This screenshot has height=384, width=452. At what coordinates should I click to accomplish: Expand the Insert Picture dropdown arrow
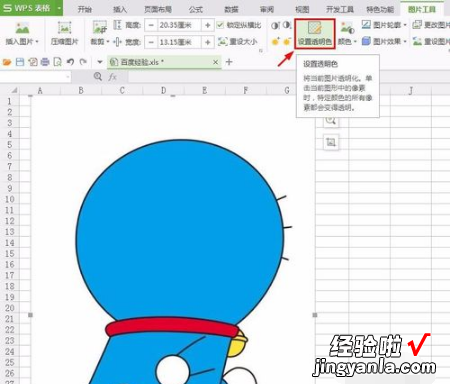point(37,42)
